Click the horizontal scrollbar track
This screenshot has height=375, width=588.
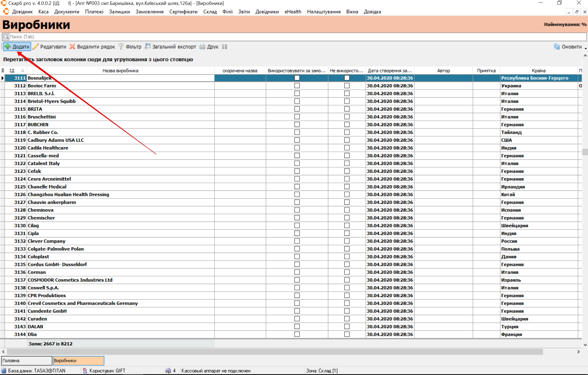559,352
